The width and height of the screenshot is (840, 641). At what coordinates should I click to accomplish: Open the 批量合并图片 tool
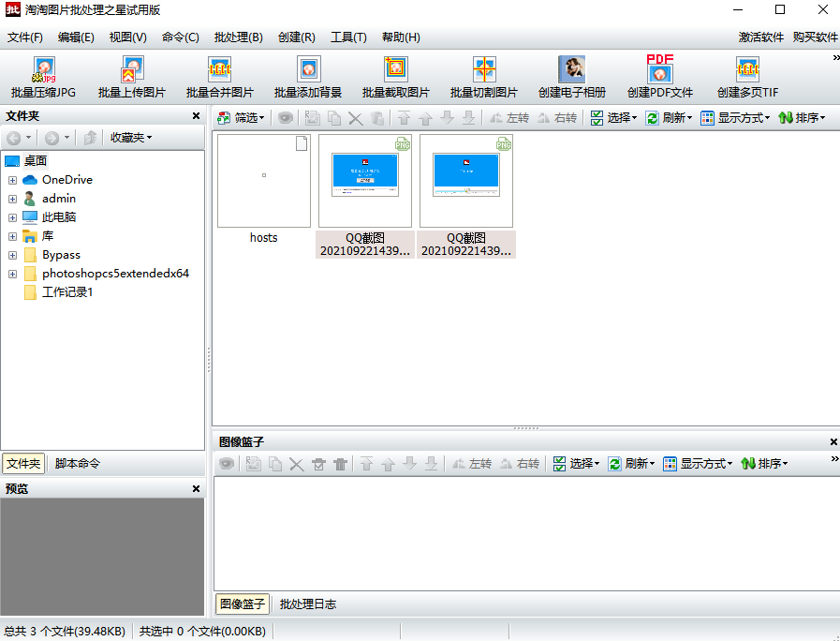point(220,77)
